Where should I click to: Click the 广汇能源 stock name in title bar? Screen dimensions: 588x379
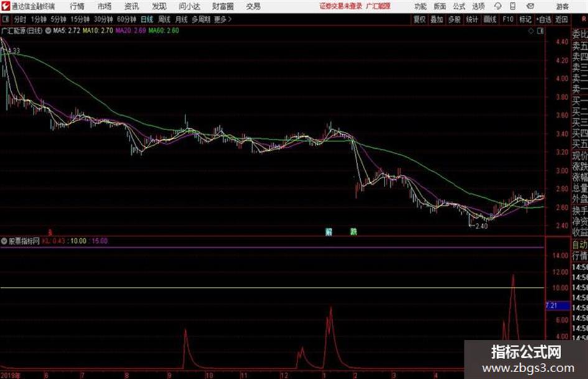(x=378, y=6)
